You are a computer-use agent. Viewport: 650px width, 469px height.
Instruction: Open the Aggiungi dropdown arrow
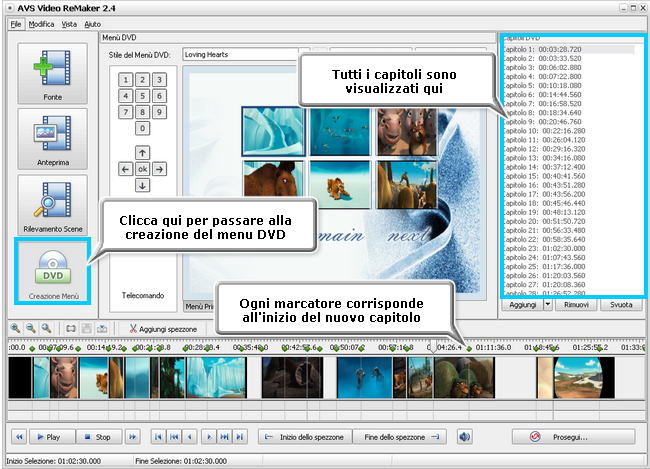548,305
